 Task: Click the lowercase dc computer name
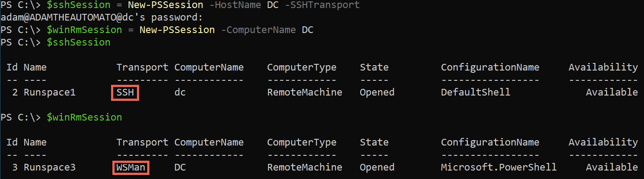[180, 92]
